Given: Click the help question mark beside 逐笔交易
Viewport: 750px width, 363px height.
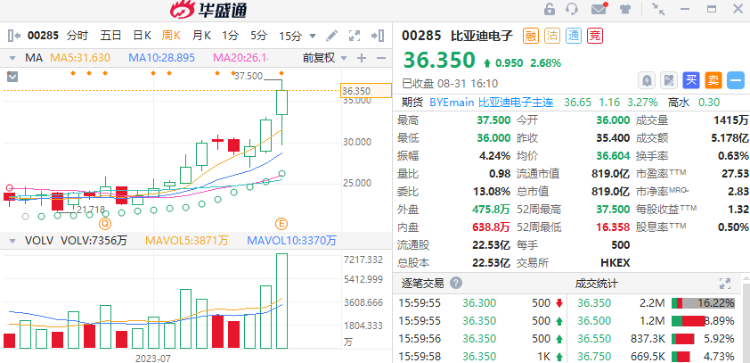Looking at the screenshot, I should (456, 283).
